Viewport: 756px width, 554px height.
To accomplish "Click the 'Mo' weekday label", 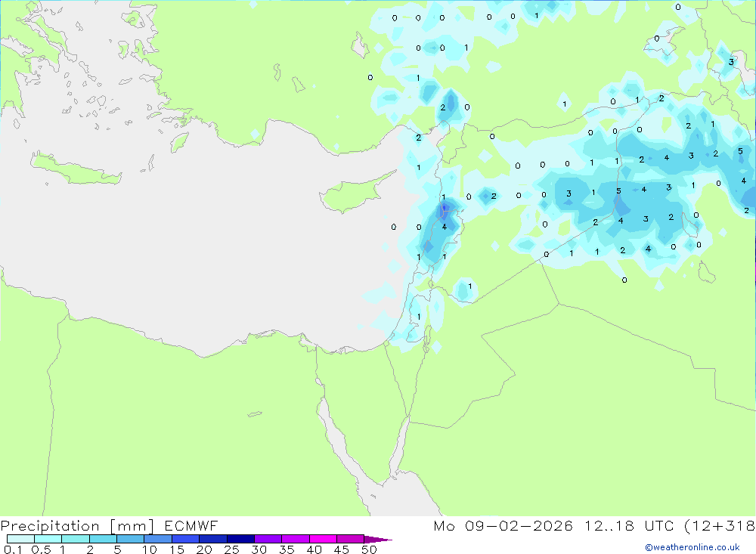I will 444,525.
